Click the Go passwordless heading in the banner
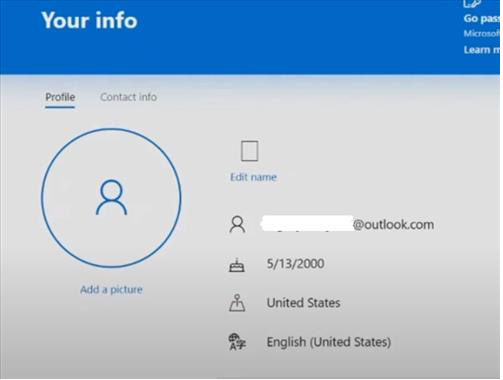 482,18
